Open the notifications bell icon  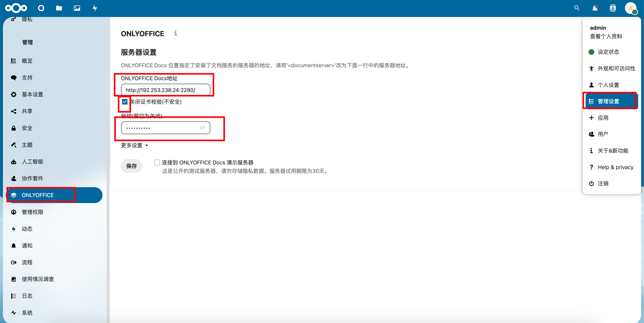point(595,8)
